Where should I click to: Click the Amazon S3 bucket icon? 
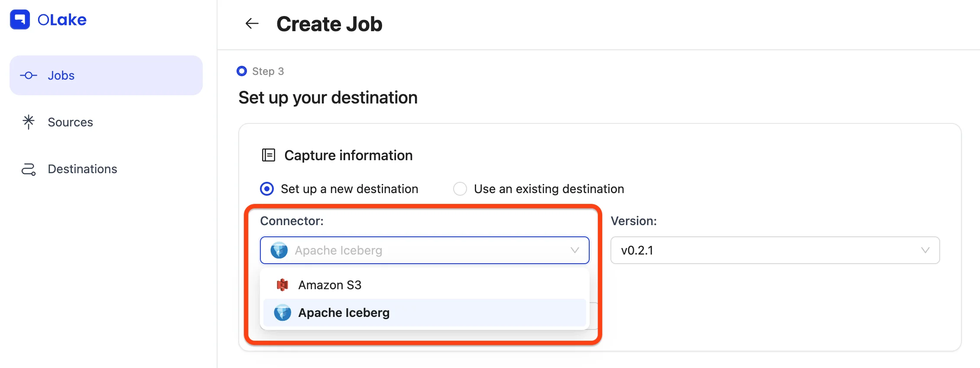[282, 285]
